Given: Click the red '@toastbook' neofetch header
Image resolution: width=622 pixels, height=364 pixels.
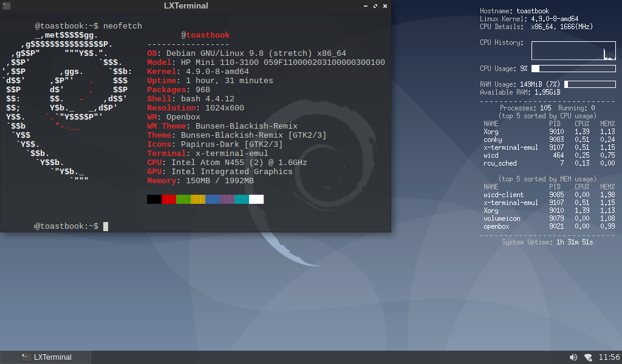Looking at the screenshot, I should (x=205, y=35).
